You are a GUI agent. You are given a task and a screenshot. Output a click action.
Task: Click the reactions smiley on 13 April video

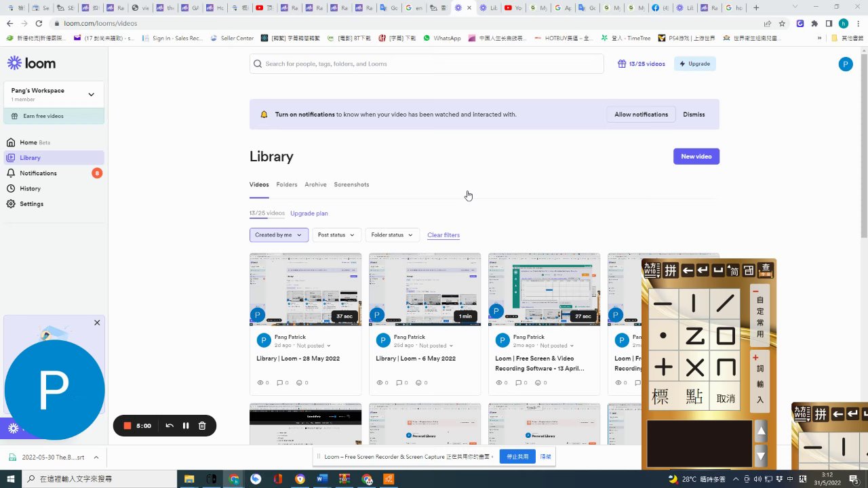(x=538, y=383)
